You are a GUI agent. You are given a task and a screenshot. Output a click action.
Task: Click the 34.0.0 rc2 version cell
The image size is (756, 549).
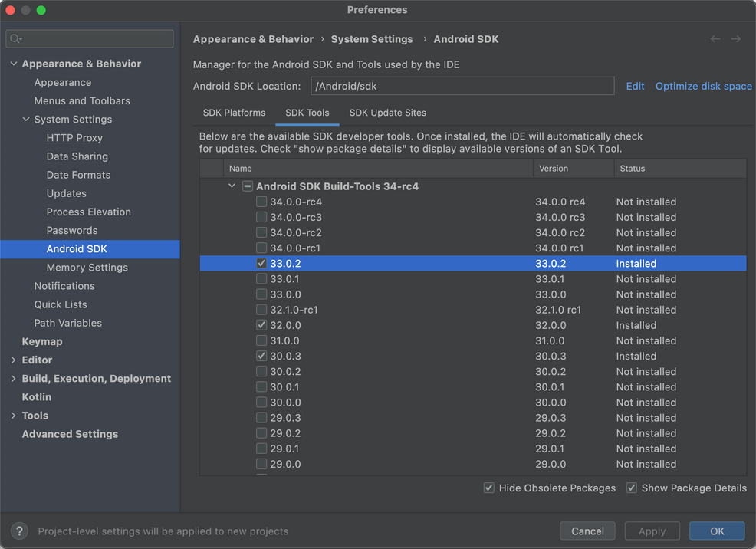tap(560, 233)
